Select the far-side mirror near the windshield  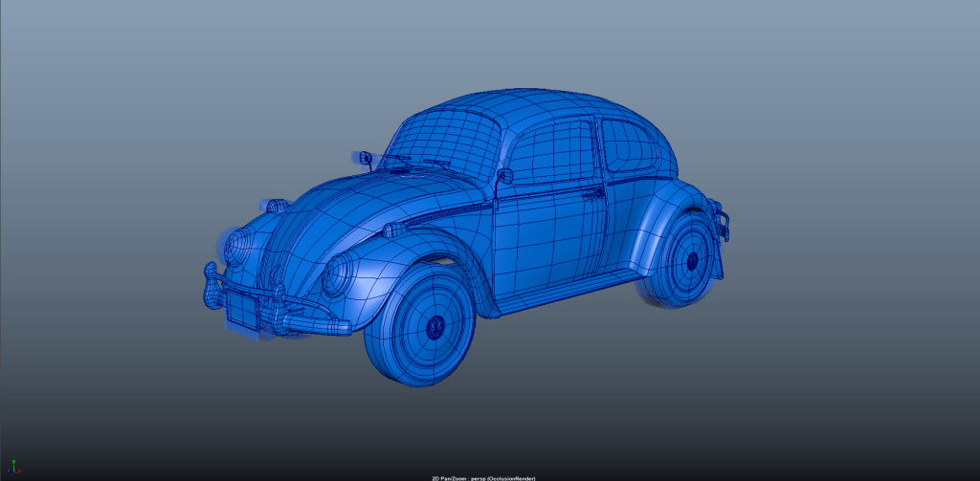(364, 157)
